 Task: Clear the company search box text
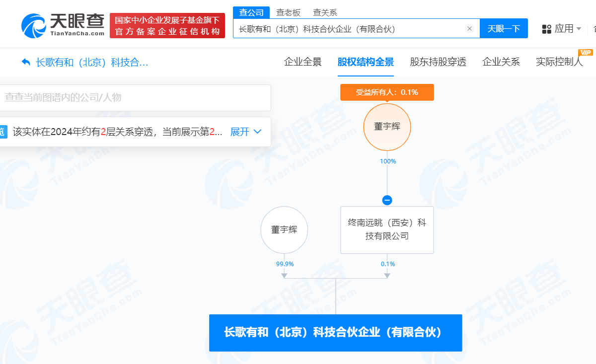[469, 29]
